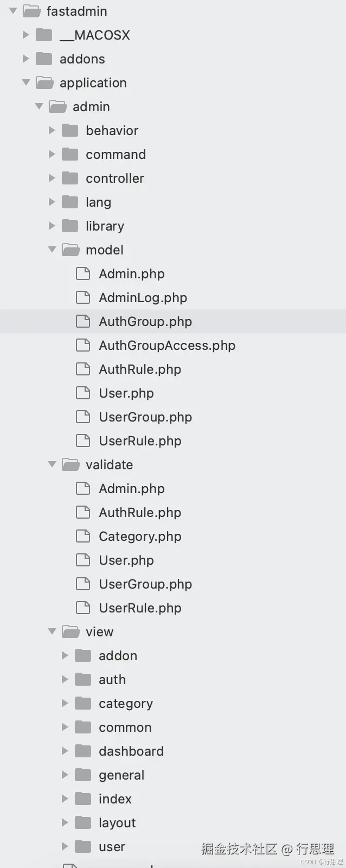Expand the controller folder arrow

click(x=52, y=178)
